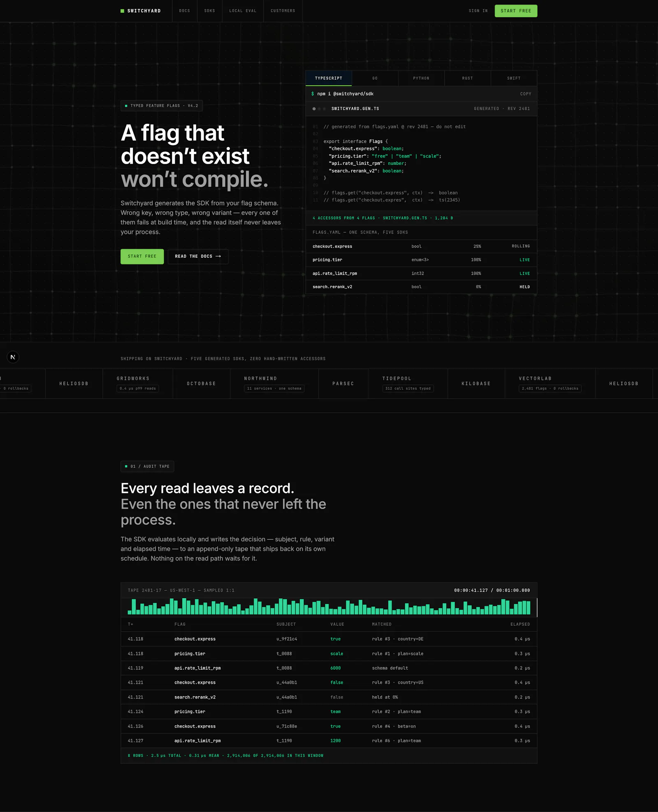Click Read the Docs button
This screenshot has height=812, width=658.
(x=198, y=257)
